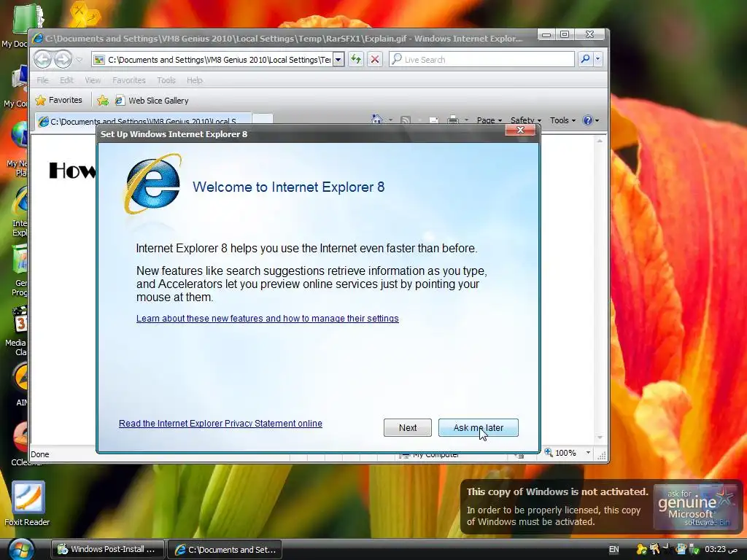Click the tray icon with green checkmark
Screen dimensions: 747x560
[694, 550]
